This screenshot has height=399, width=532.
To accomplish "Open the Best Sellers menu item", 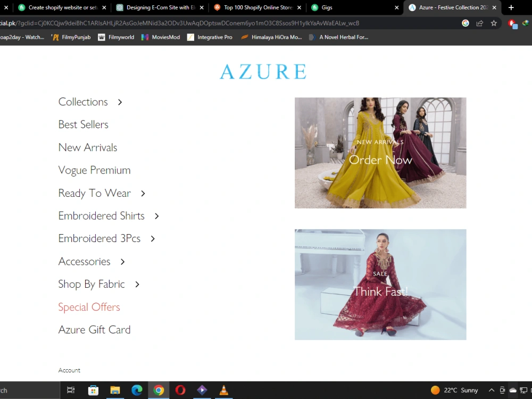I will [84, 124].
